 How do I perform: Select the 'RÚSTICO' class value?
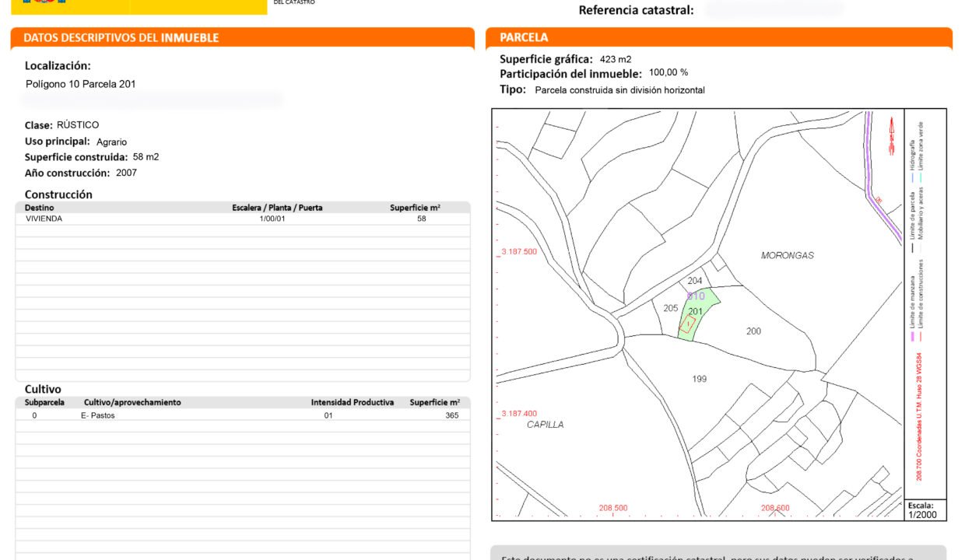coord(78,125)
